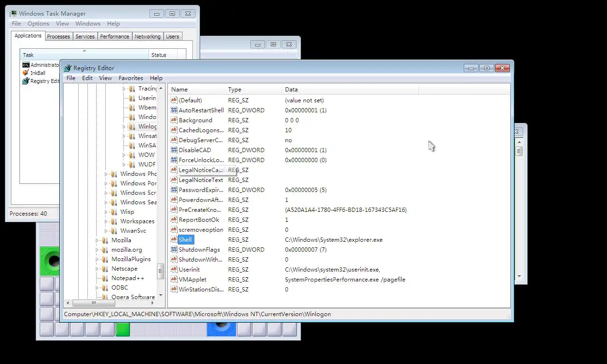607x364 pixels.
Task: Select the LegalNoticeText value
Action: (x=201, y=180)
